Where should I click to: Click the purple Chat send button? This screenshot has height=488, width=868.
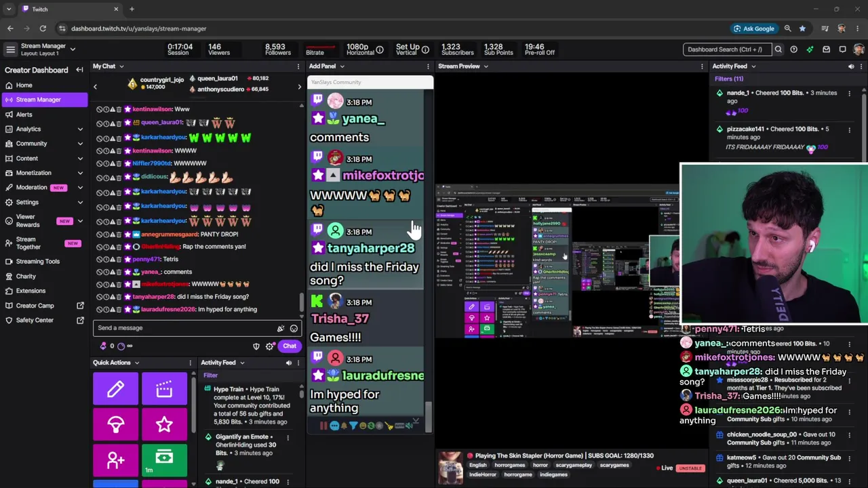point(290,346)
